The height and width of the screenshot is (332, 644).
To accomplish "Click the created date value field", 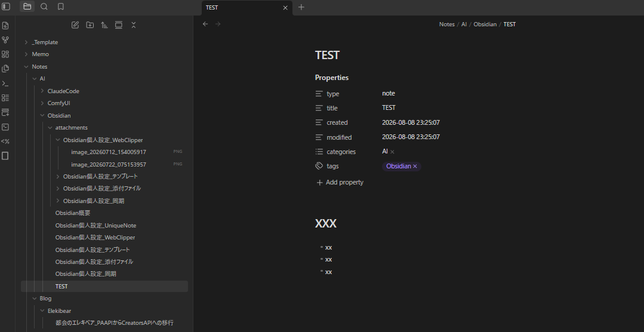I will [x=411, y=122].
